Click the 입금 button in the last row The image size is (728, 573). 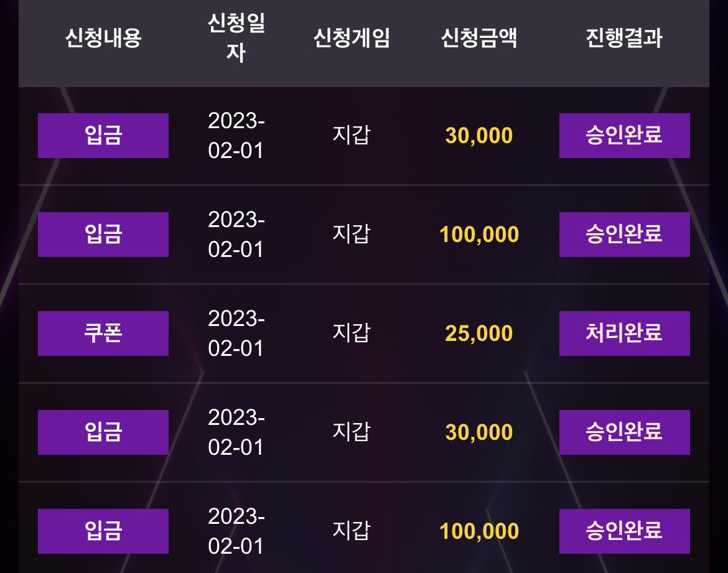pyautogui.click(x=103, y=531)
